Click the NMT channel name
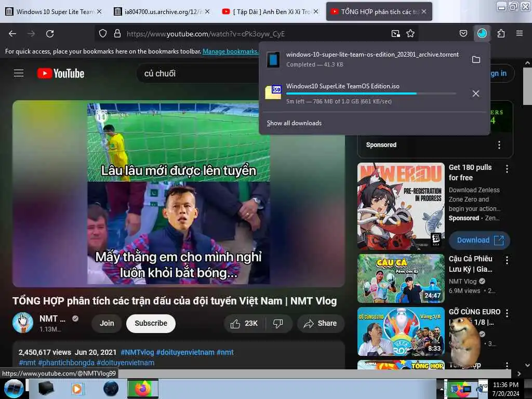532x399 pixels. point(52,319)
